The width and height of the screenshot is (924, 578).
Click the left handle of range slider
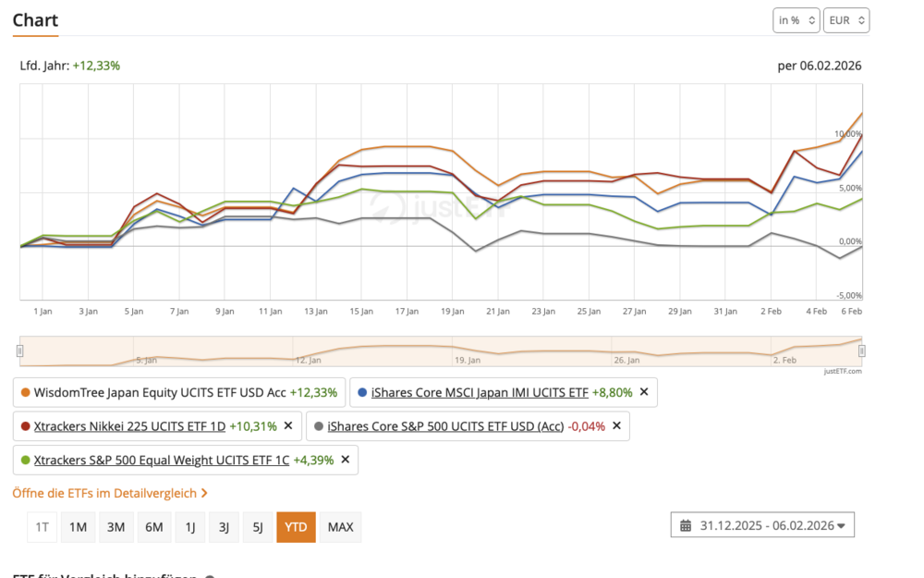[20, 350]
